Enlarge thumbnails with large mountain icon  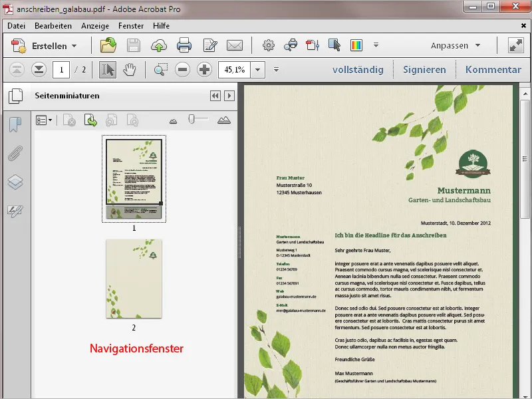point(224,120)
